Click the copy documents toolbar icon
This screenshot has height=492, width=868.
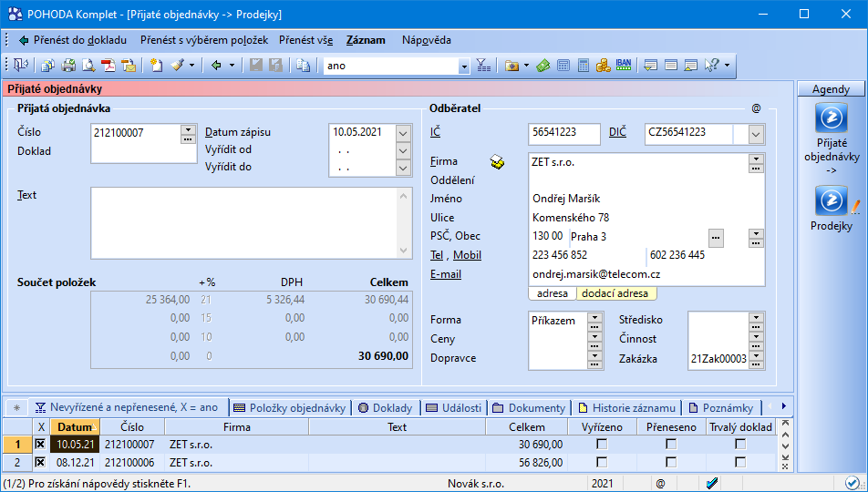coord(47,66)
